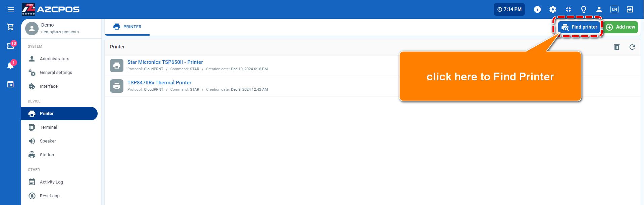Click the Add new button
This screenshot has height=205, width=644.
click(x=621, y=27)
